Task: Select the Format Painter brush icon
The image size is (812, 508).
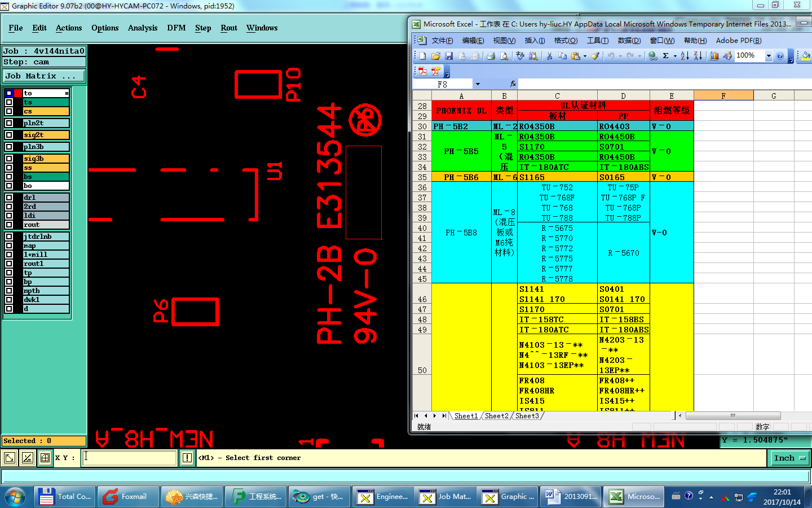Action: pos(595,56)
